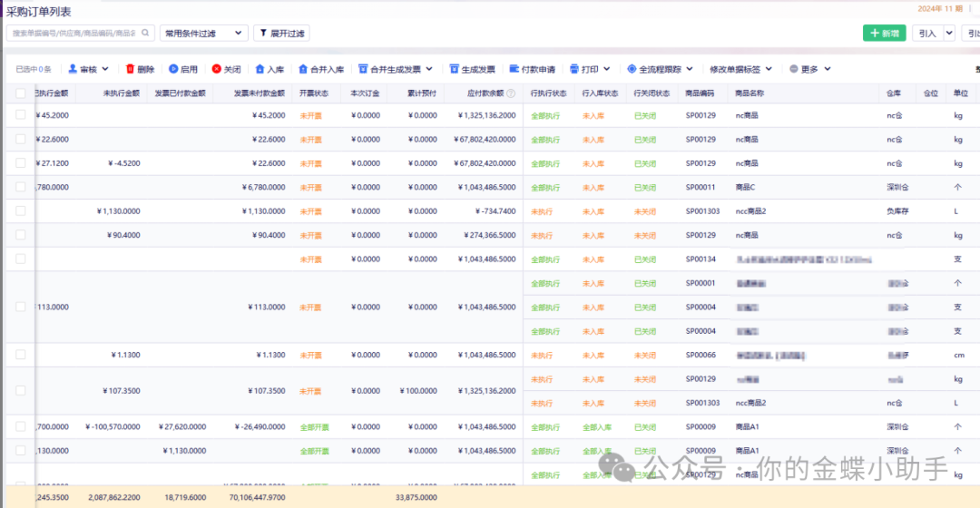Open the 常用条件过滤 dropdown
Viewport: 980px width, 508px height.
203,33
